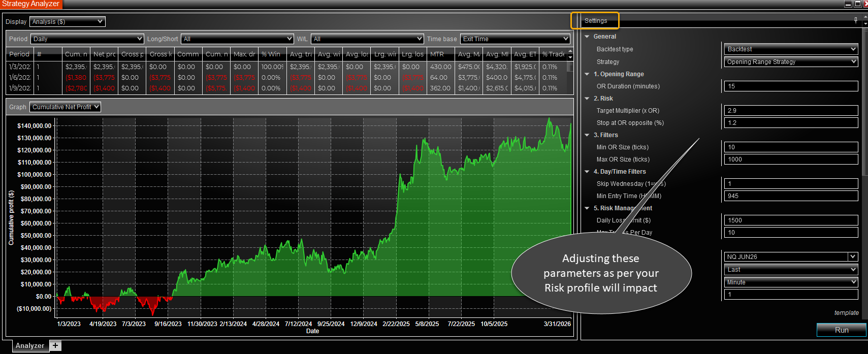Viewport: 868px width, 354px height.
Task: Click the Run button
Action: point(841,330)
